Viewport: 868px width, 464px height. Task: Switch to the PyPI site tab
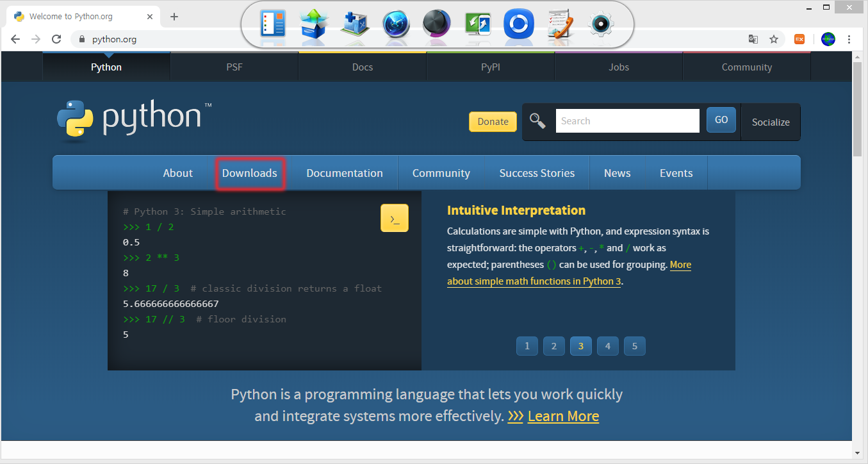491,67
